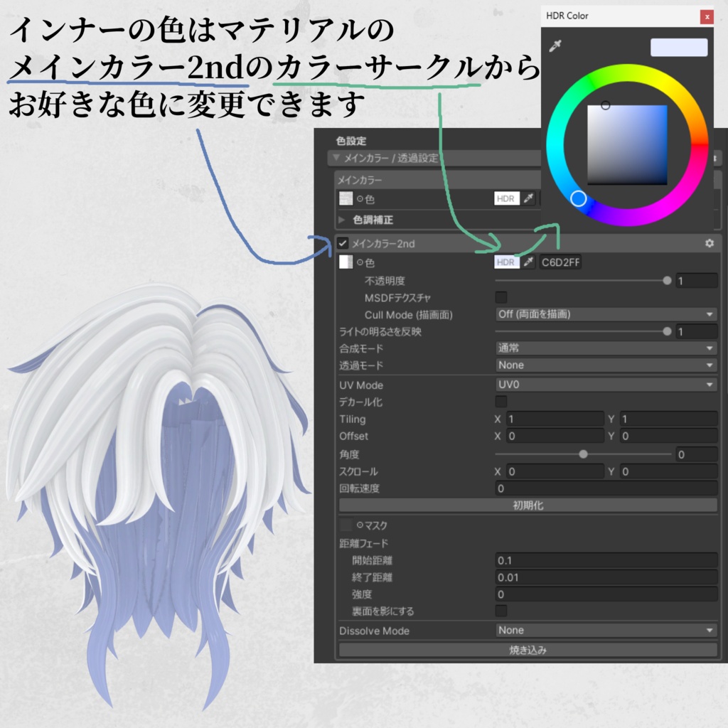This screenshot has width=728, height=728.
Task: Open the HDR color field of メインカラー
Action: 506,199
